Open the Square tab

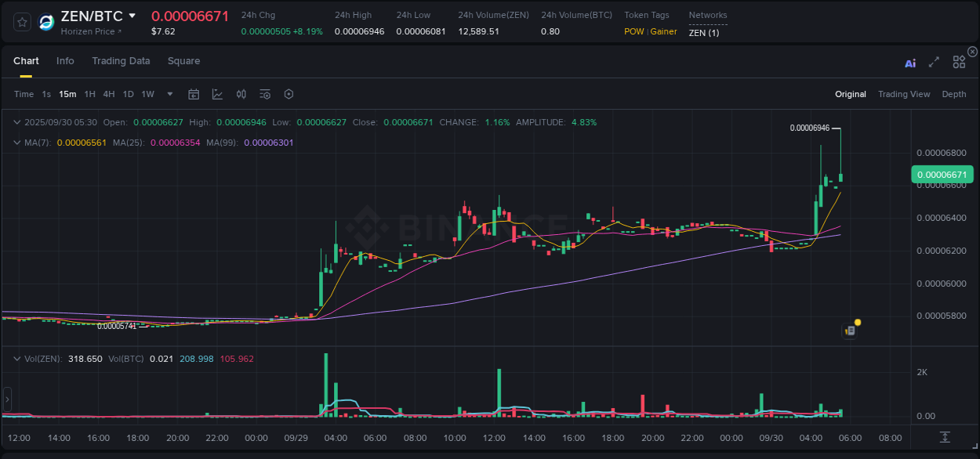pos(183,61)
